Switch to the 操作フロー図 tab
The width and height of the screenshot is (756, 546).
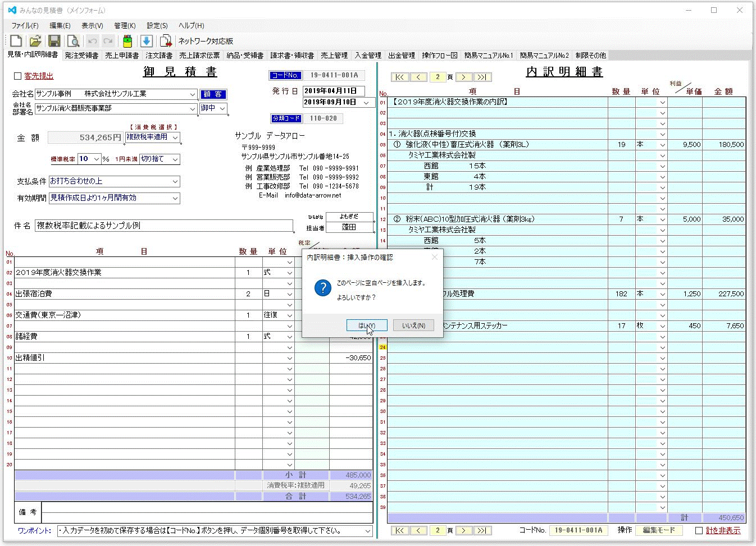click(x=440, y=56)
